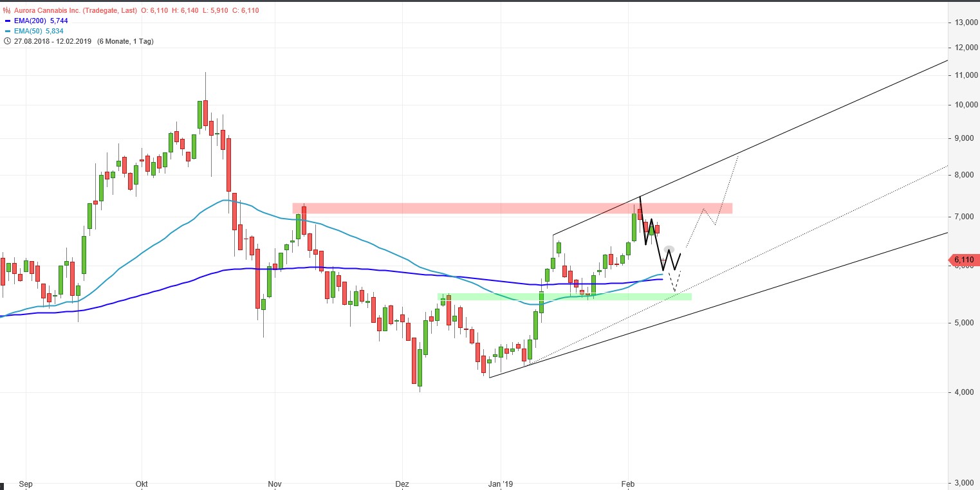Click the clock icon beside the date range
The width and height of the screenshot is (980, 490).
[x=8, y=41]
